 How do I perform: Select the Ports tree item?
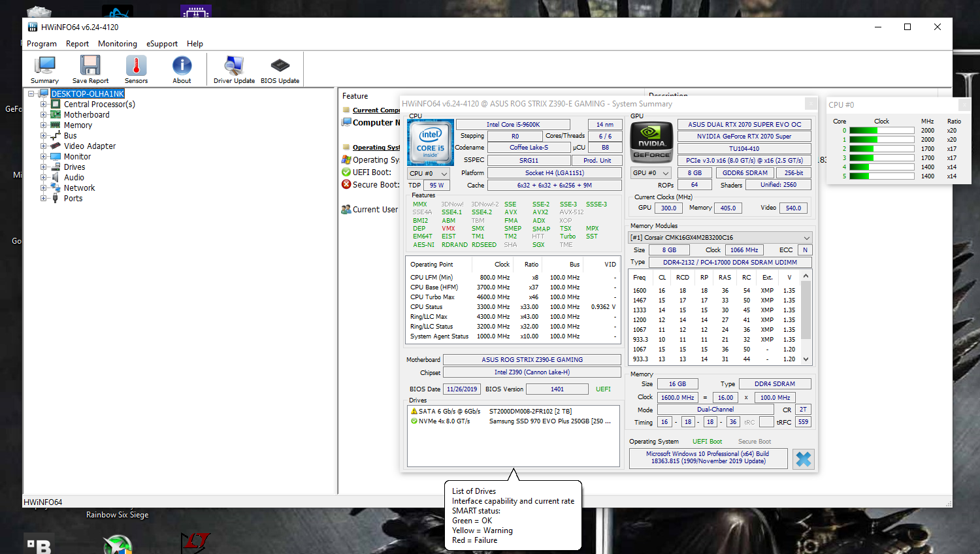73,198
